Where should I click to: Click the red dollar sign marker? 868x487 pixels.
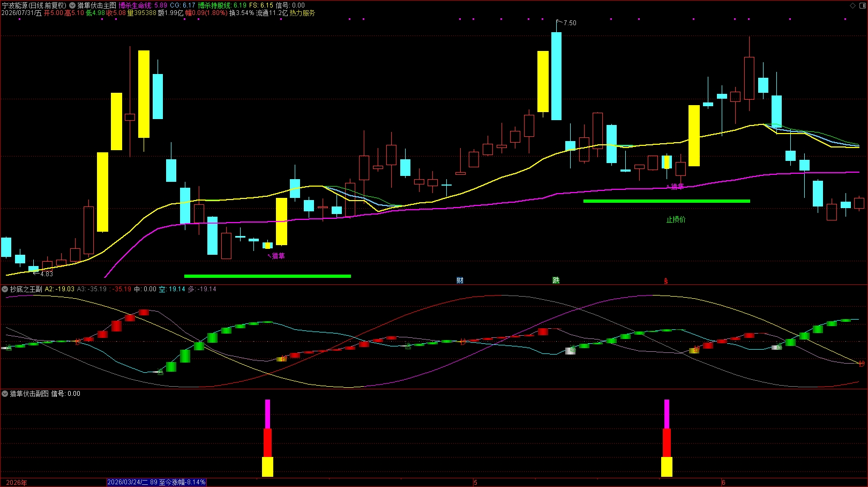pos(666,281)
